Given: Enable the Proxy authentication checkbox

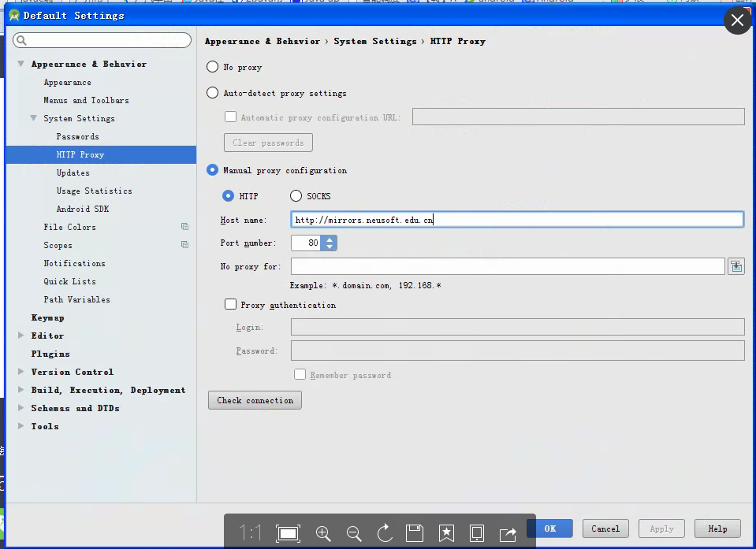Looking at the screenshot, I should 230,304.
